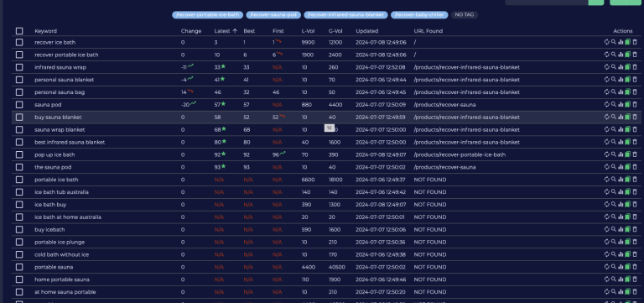Click the '18100' global volume value
The height and width of the screenshot is (303, 644).
[x=335, y=180]
